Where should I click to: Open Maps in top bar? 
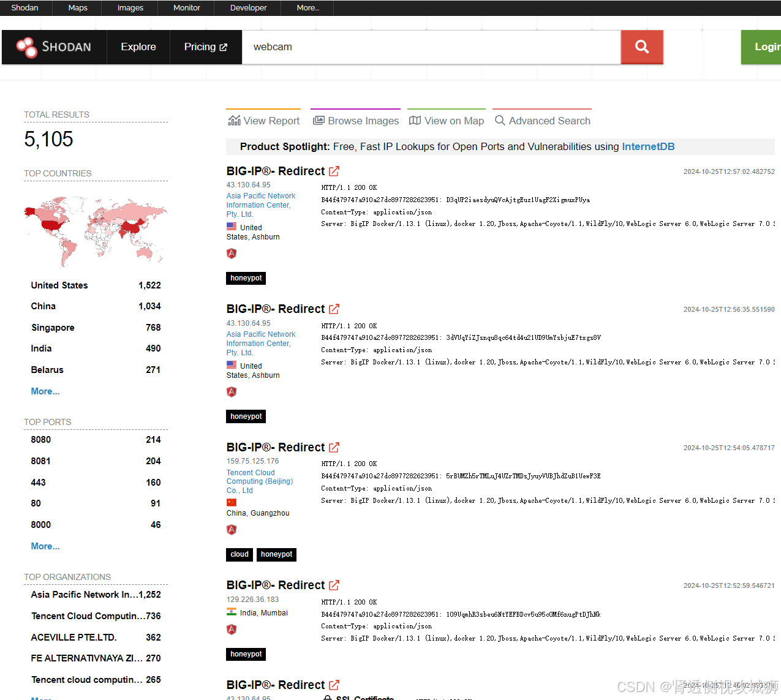click(78, 8)
